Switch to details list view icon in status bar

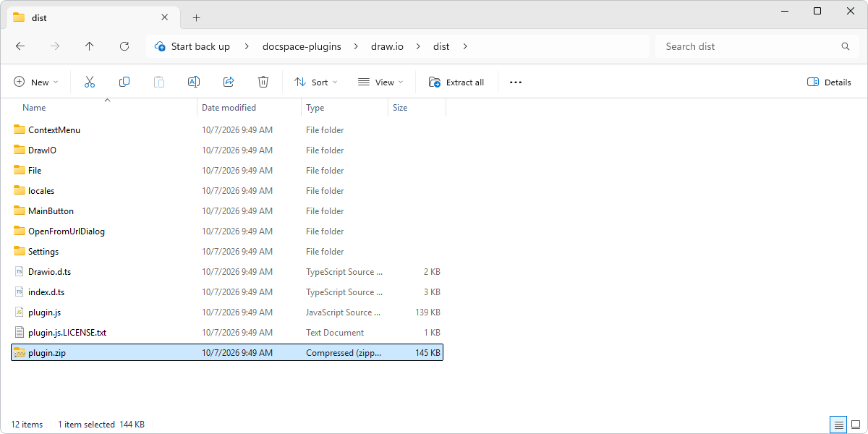click(838, 425)
